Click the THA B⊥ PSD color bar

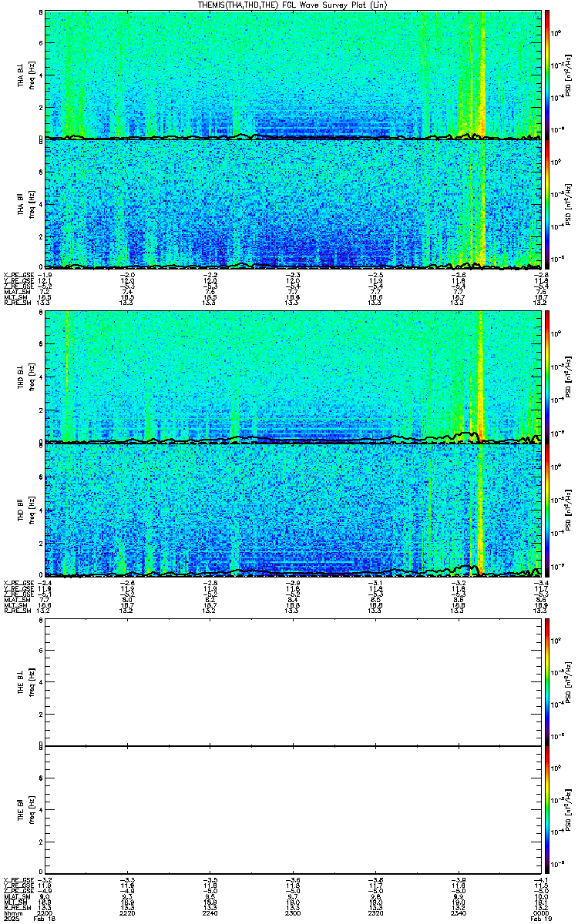click(547, 75)
